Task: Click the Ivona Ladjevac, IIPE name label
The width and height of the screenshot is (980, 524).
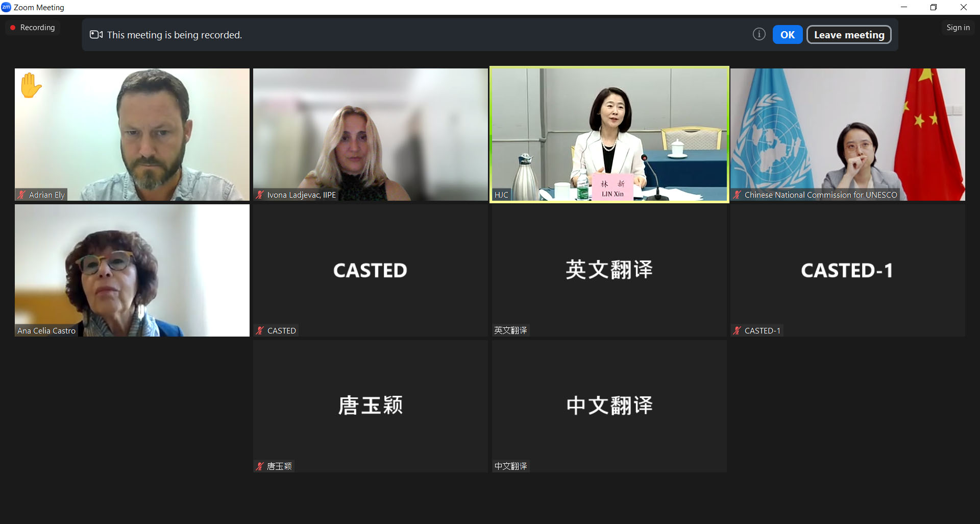Action: [x=302, y=195]
